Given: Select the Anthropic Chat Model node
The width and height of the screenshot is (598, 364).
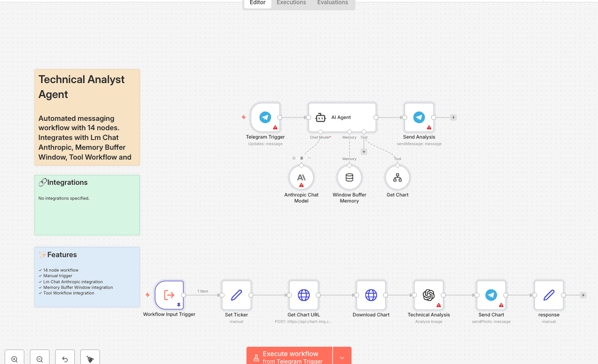Looking at the screenshot, I should coord(301,178).
